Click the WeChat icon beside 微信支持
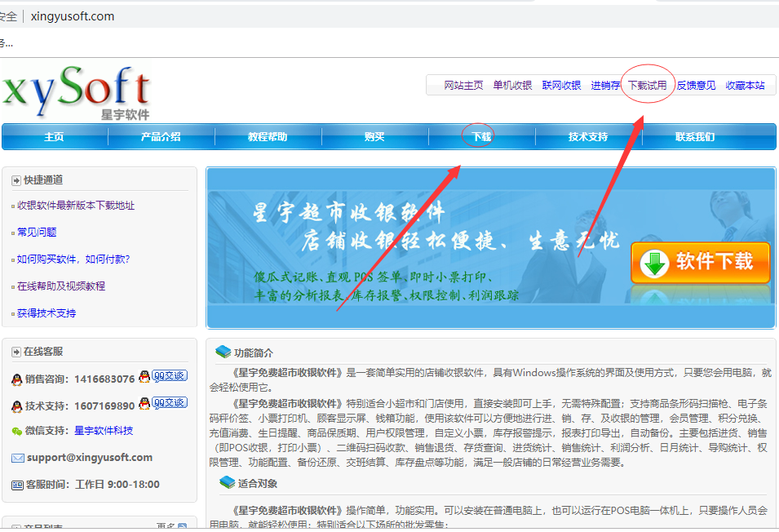Image resolution: width=779 pixels, height=532 pixels. 17,431
